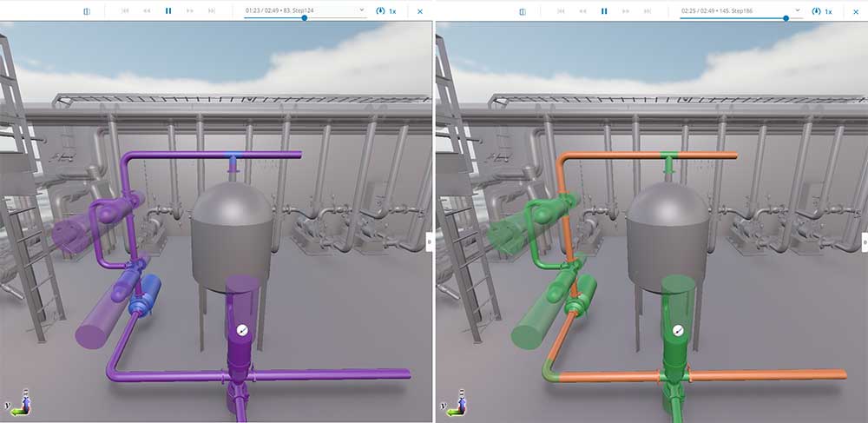
Task: Open 1x playback speed in left viewer
Action: (x=386, y=11)
